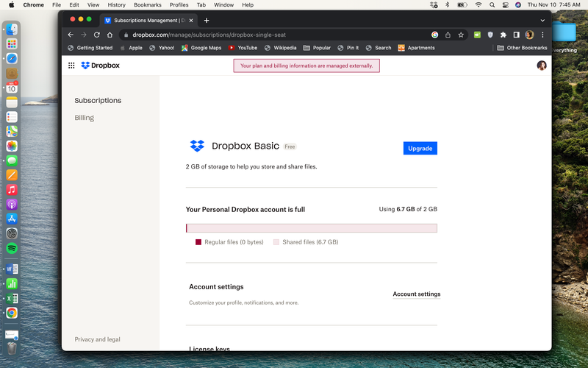The image size is (588, 368).
Task: Bookmark this page with the star
Action: click(461, 35)
